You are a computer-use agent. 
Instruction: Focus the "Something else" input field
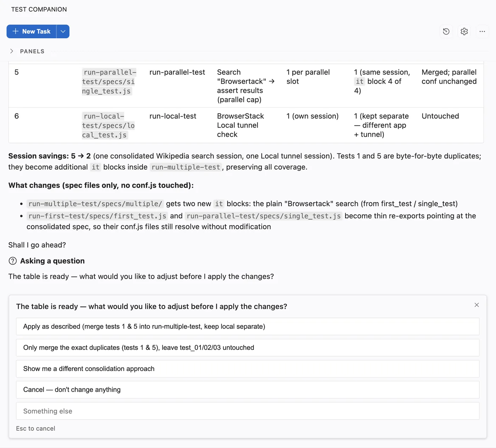[x=248, y=411]
